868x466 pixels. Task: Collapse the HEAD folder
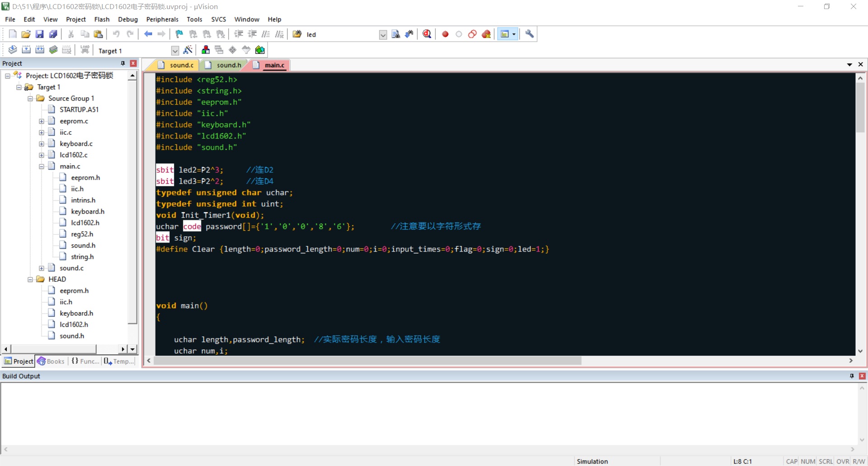pyautogui.click(x=30, y=279)
